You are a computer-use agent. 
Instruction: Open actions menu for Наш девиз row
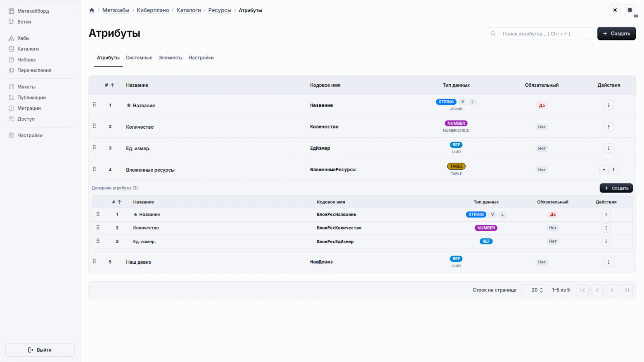tap(608, 262)
